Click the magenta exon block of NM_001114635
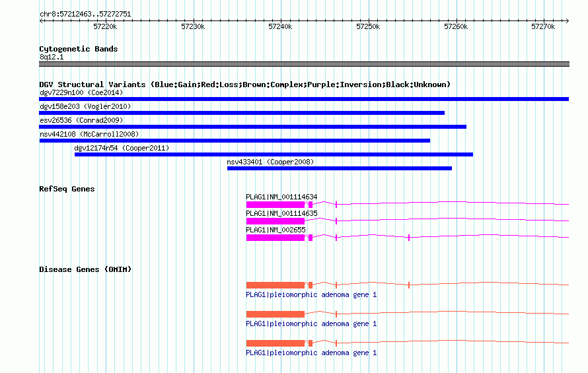This screenshot has height=373, width=588. 276,220
